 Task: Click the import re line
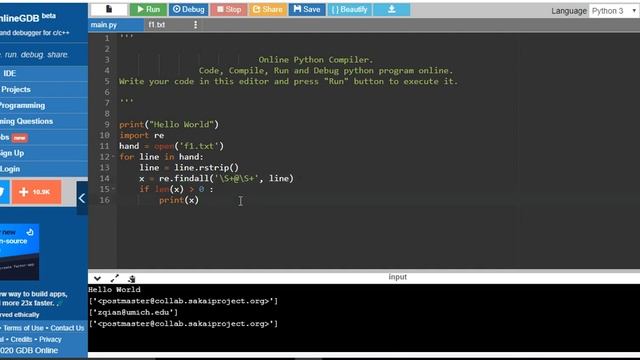click(142, 136)
